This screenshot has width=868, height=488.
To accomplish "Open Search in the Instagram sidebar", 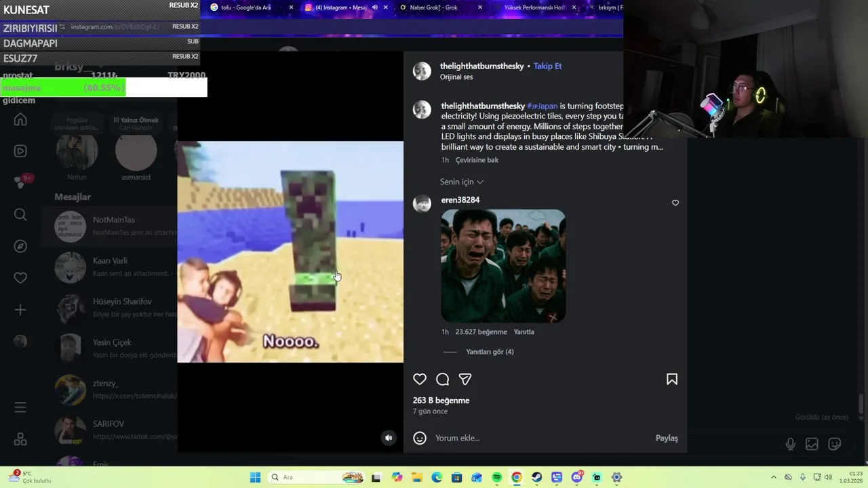I will pyautogui.click(x=20, y=215).
